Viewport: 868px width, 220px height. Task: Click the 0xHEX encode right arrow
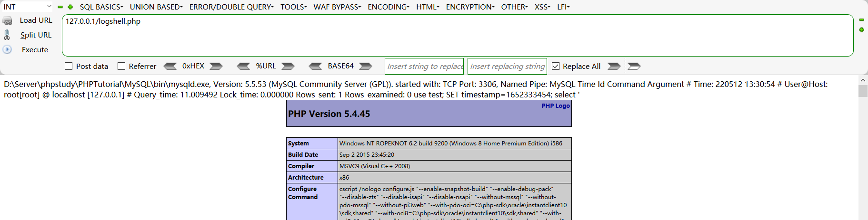coord(216,66)
